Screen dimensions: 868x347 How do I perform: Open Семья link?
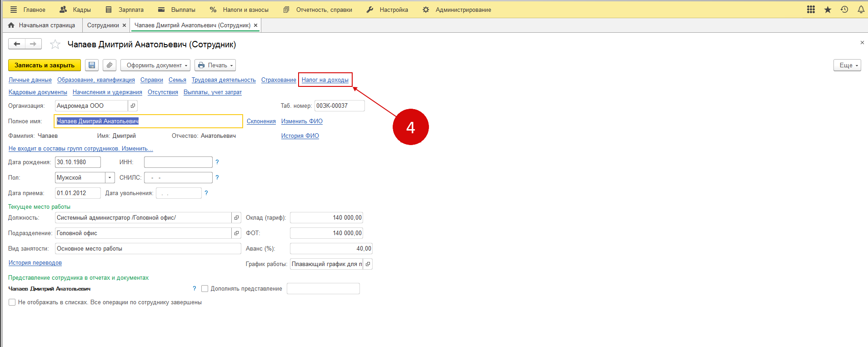click(177, 80)
